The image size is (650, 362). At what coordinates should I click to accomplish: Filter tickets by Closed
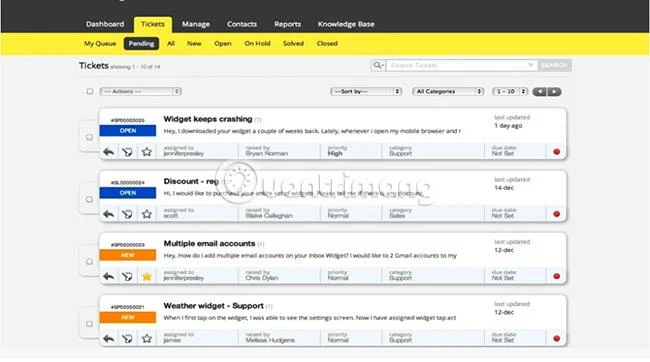coord(327,44)
